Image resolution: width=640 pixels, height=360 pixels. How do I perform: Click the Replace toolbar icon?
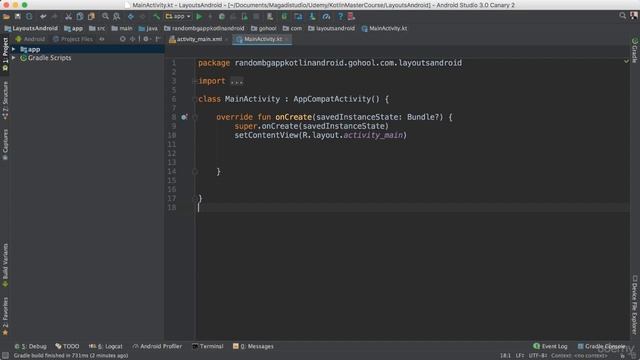point(117,17)
